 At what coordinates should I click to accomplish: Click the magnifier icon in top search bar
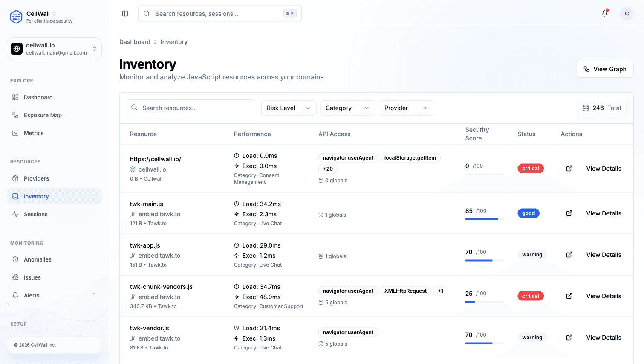[x=147, y=14]
